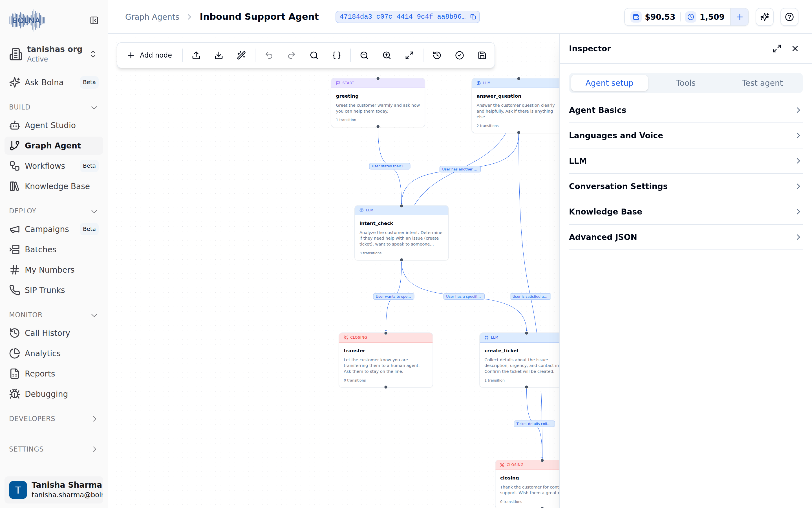
Task: Open Campaigns from sidebar
Action: pos(54,229)
